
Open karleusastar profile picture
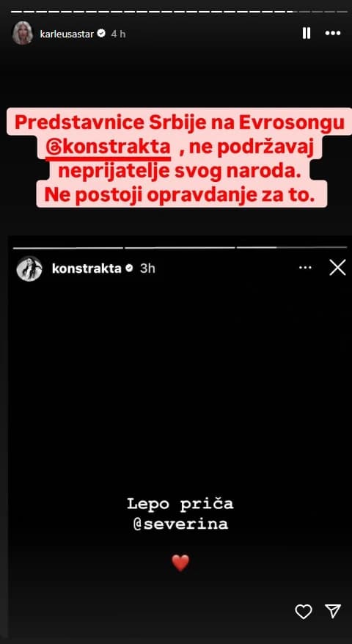23,33
